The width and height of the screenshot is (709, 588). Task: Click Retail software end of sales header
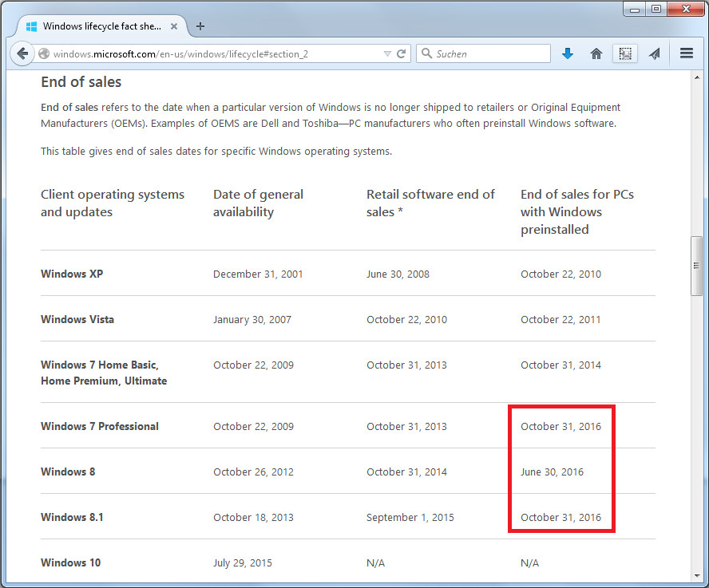click(430, 203)
